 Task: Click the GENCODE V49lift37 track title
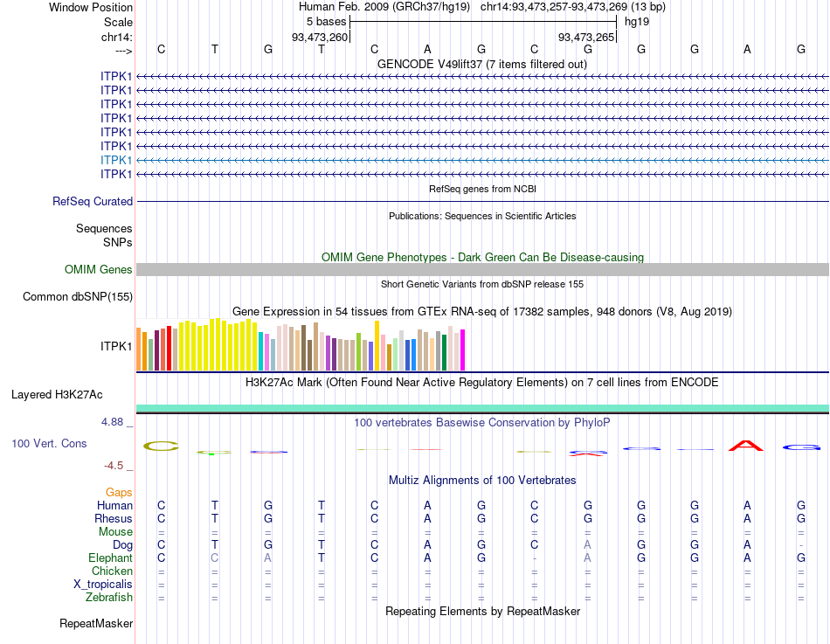(482, 64)
